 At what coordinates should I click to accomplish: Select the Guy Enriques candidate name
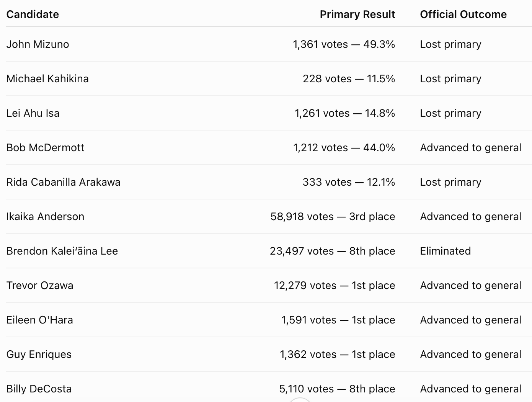coord(39,355)
